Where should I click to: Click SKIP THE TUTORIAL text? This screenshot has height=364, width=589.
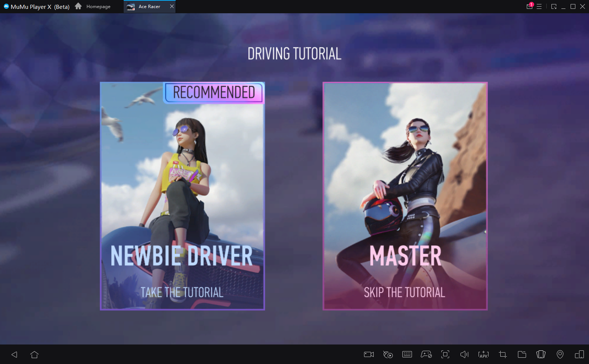tap(405, 293)
